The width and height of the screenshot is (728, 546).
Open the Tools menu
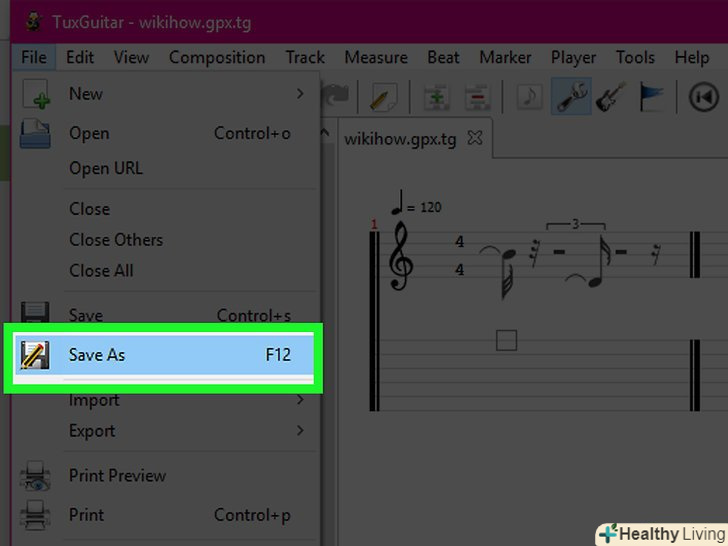coord(635,58)
